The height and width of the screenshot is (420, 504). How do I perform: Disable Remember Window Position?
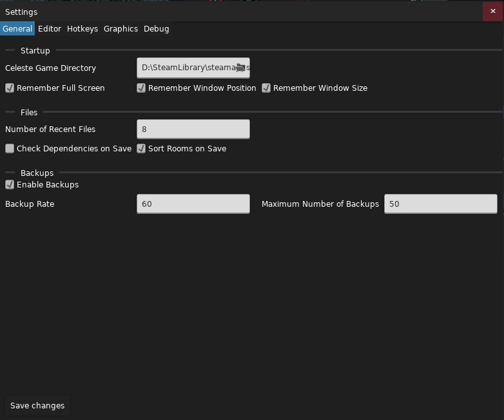click(141, 88)
